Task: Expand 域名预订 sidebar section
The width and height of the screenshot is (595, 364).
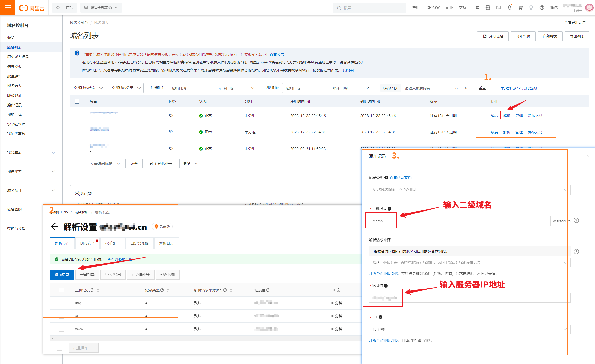Action: click(x=31, y=191)
